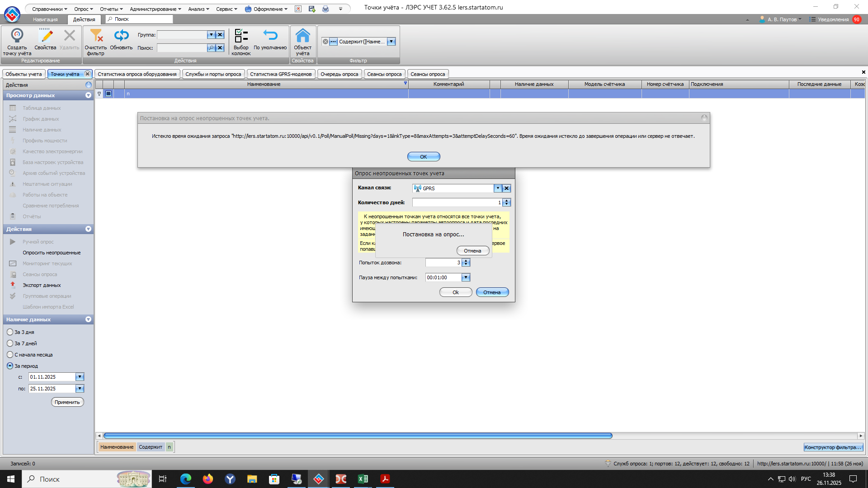Select the 'За 3 дня' radio button
The image size is (868, 488).
tap(10, 332)
